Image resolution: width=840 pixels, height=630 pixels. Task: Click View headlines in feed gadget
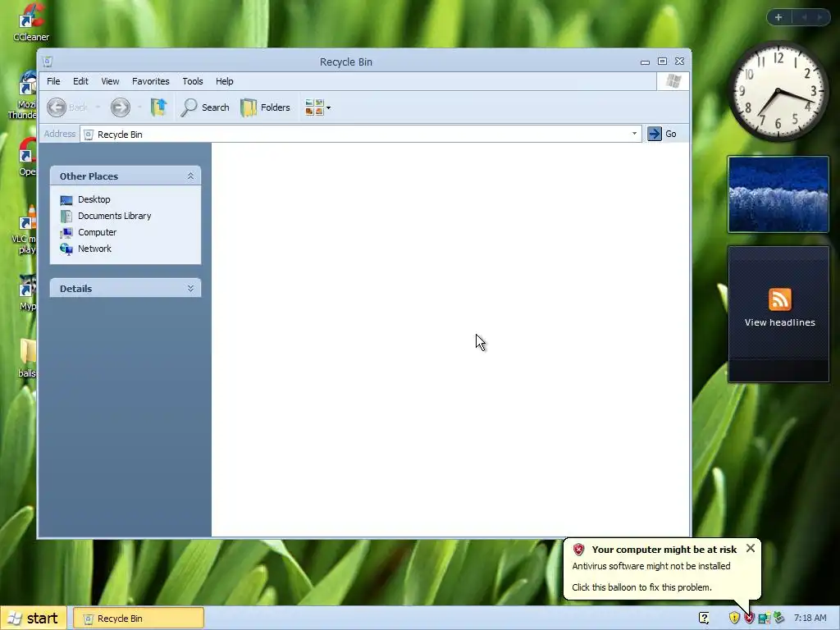click(779, 322)
